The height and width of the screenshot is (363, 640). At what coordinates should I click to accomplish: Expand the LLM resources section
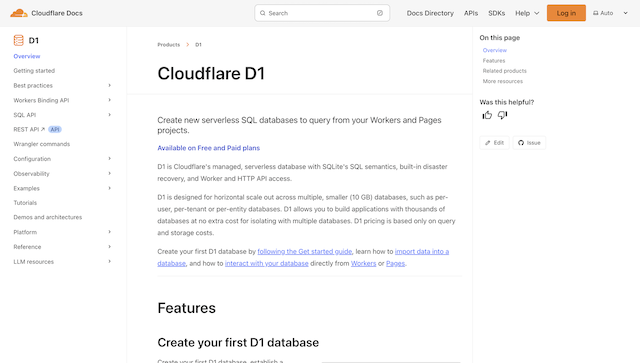point(109,261)
